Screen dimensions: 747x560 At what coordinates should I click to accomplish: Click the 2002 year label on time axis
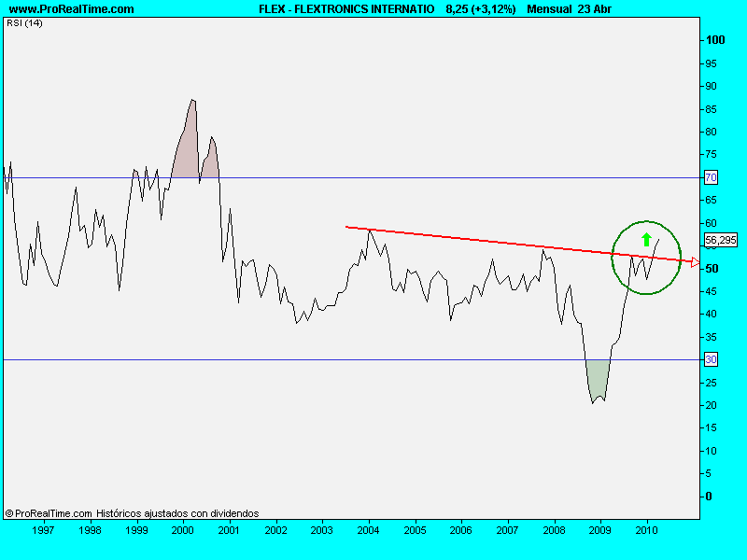coord(275,530)
